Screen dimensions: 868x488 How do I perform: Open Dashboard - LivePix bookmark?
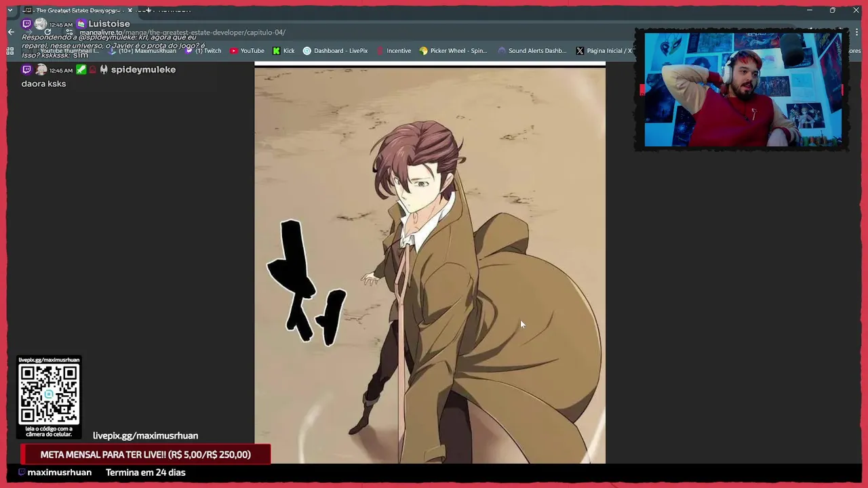tap(335, 51)
